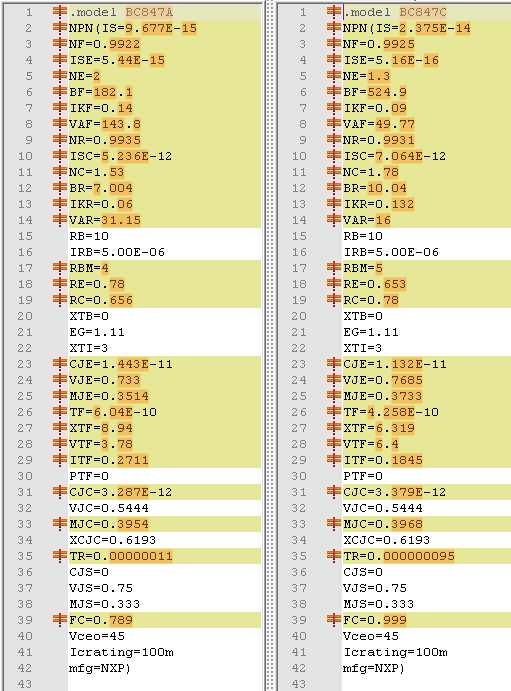This screenshot has width=511, height=691.
Task: Click change marker beside .model BC847A line
Action: click(x=60, y=12)
